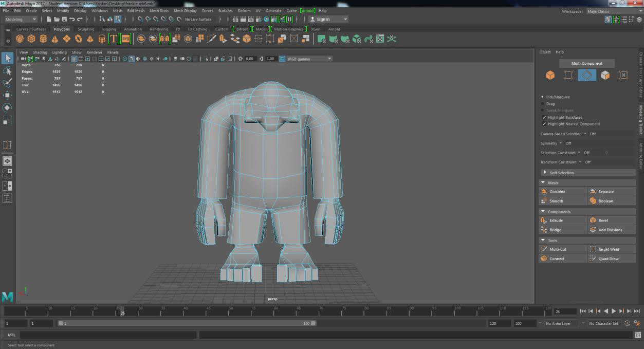Select the object mode cube icon in Modeling Toolkit
Image resolution: width=644 pixels, height=349 pixels.
pyautogui.click(x=550, y=75)
